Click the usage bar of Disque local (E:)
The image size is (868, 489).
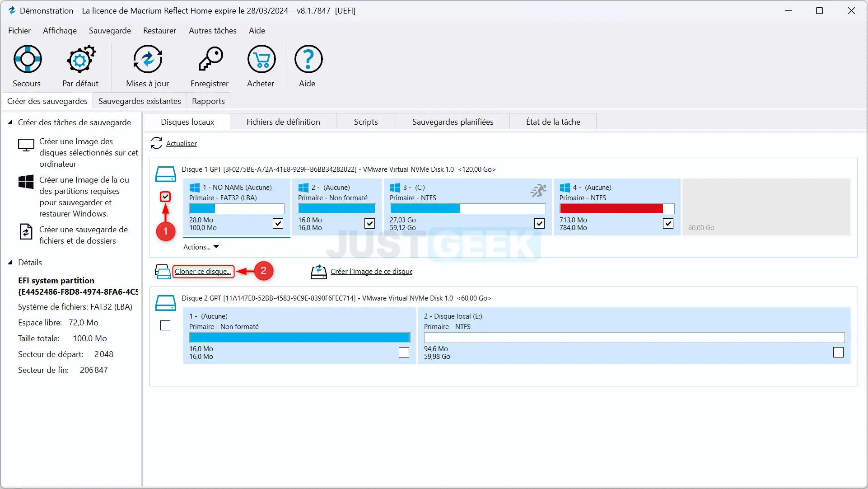click(x=634, y=338)
